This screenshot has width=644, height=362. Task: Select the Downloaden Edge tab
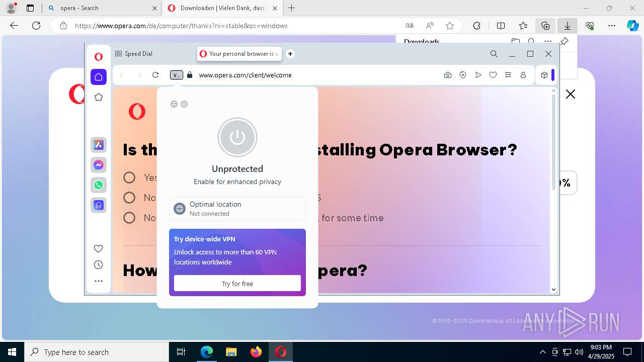(222, 8)
